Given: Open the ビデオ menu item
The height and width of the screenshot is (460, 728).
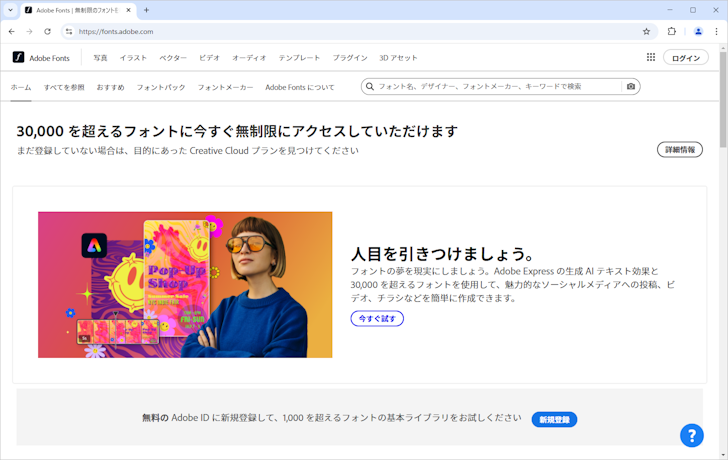Looking at the screenshot, I should click(209, 58).
